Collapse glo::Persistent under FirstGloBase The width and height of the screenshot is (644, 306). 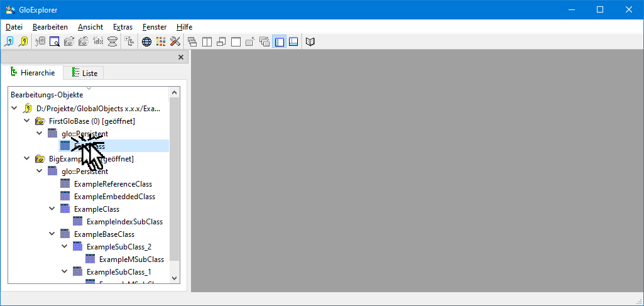point(40,133)
